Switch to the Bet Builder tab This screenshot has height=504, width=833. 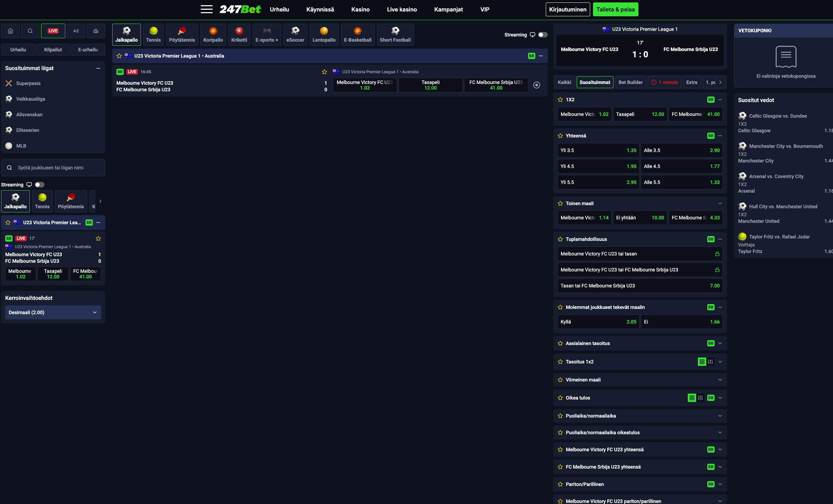pos(630,82)
